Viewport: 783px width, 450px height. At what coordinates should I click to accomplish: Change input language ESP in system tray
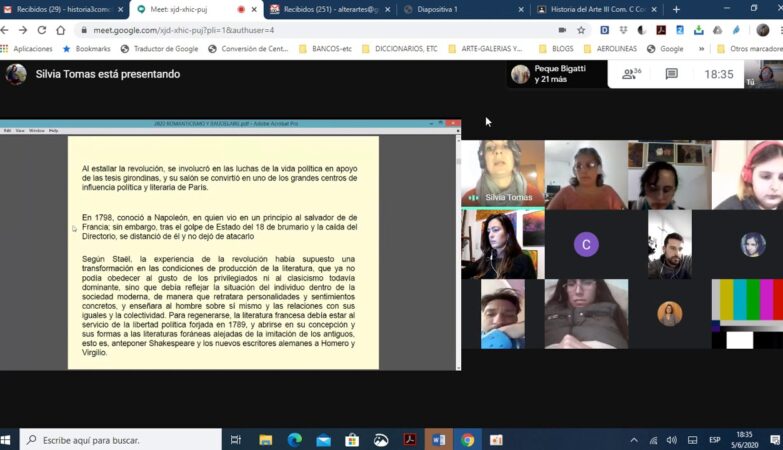click(715, 440)
